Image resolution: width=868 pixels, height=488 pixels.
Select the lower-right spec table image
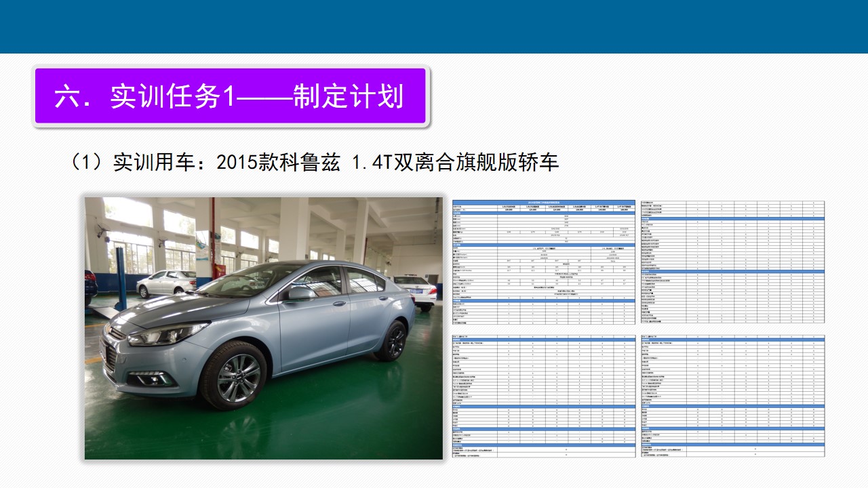click(x=732, y=396)
